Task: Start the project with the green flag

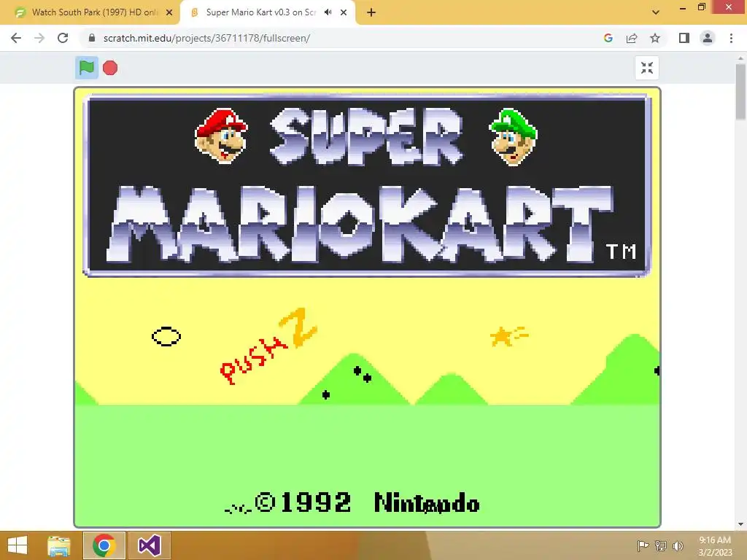Action: 87,68
